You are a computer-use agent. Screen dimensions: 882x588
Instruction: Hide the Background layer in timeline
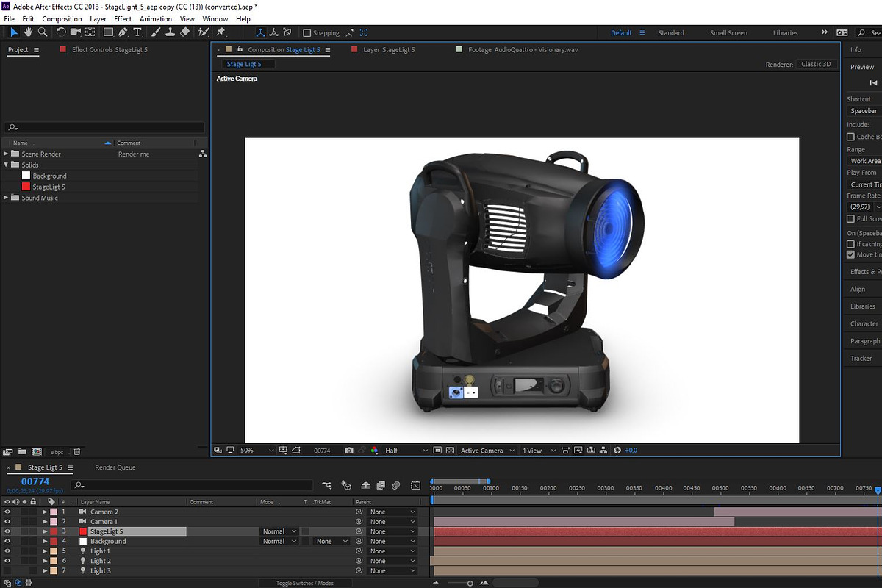pyautogui.click(x=7, y=541)
